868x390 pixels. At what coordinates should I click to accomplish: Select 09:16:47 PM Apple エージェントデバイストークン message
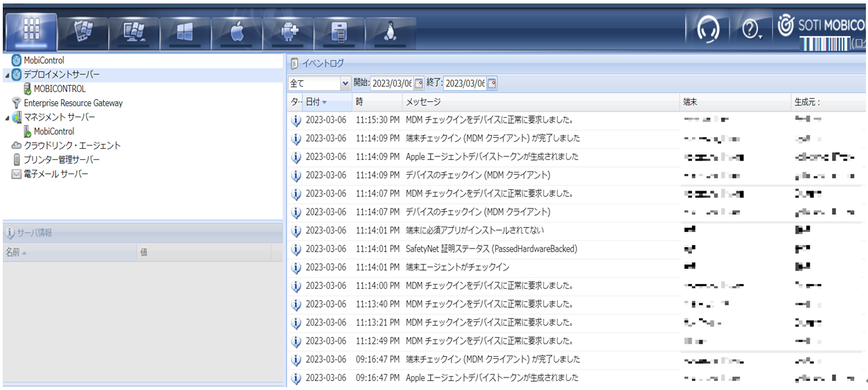tap(493, 378)
